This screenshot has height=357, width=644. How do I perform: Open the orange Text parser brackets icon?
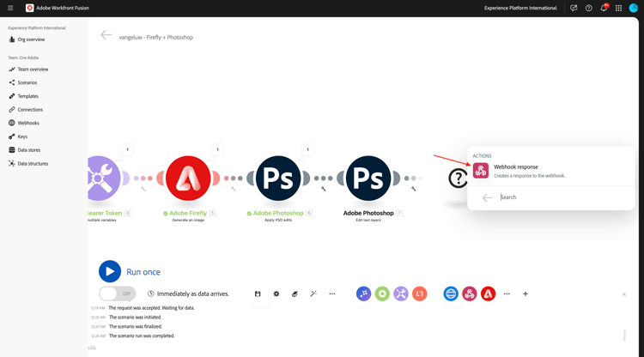pyautogui.click(x=419, y=293)
